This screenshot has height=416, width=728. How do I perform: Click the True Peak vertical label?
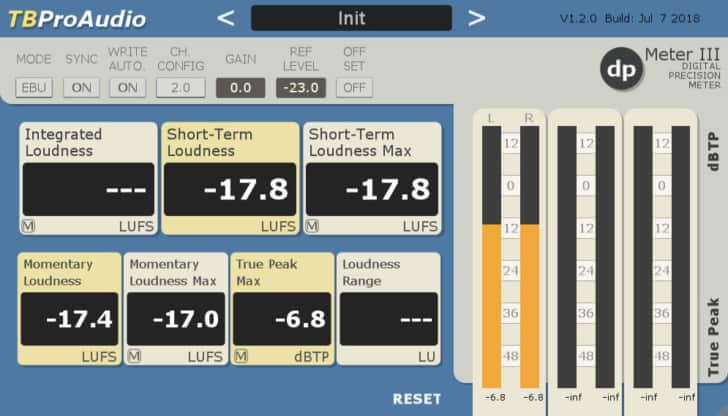click(x=713, y=337)
